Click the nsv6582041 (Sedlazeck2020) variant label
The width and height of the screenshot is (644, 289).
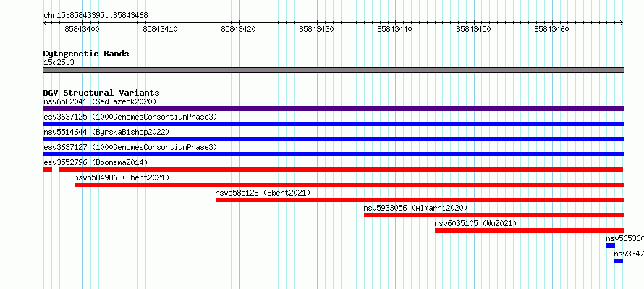(100, 101)
